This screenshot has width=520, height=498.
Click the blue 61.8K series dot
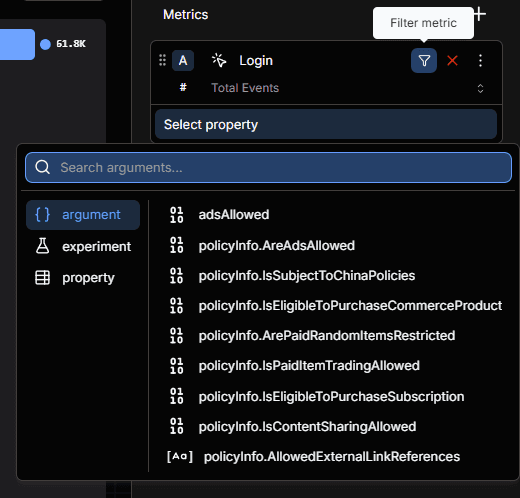point(45,44)
